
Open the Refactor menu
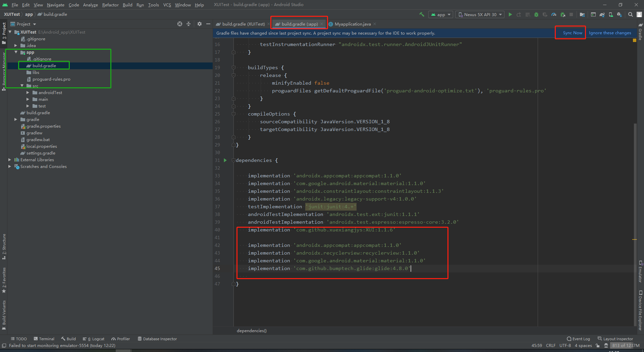pos(110,5)
